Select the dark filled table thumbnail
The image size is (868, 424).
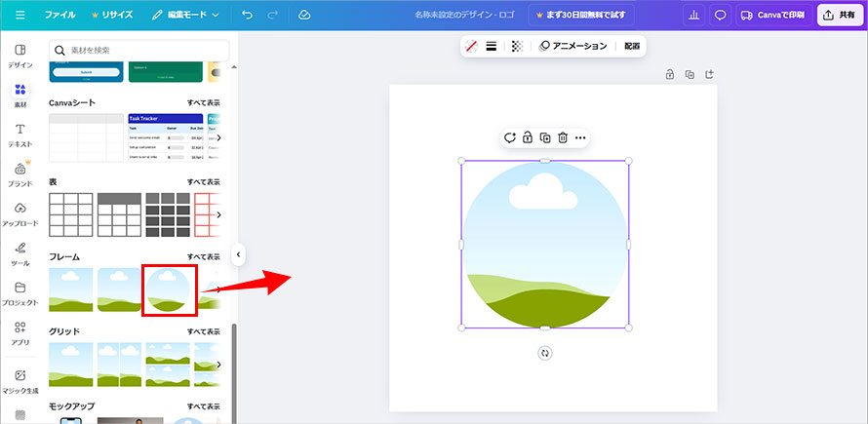(x=168, y=214)
